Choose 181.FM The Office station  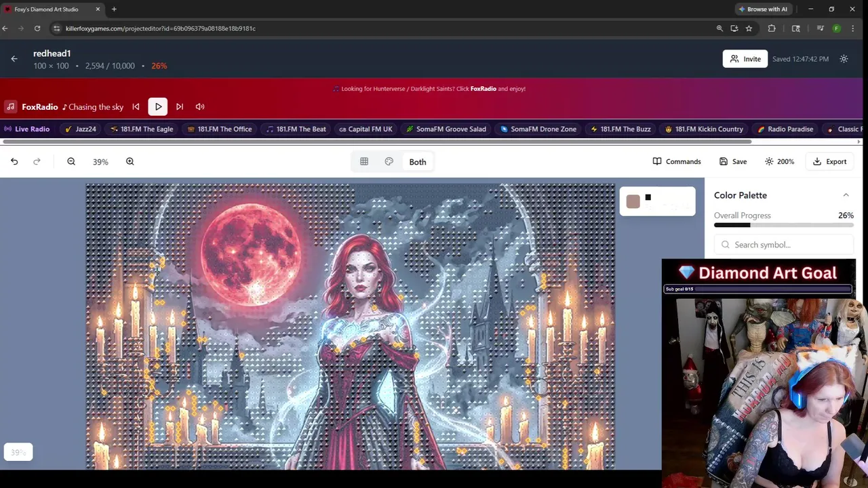[x=219, y=129]
